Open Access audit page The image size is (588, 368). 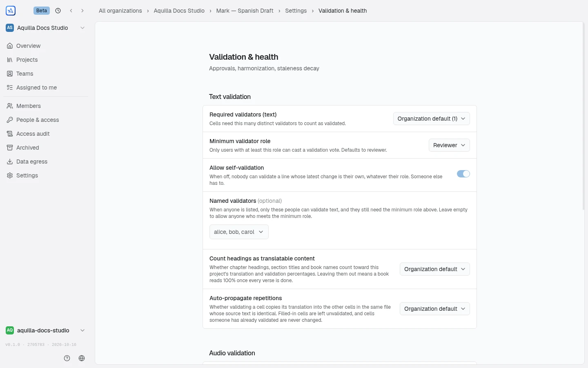pyautogui.click(x=46, y=134)
